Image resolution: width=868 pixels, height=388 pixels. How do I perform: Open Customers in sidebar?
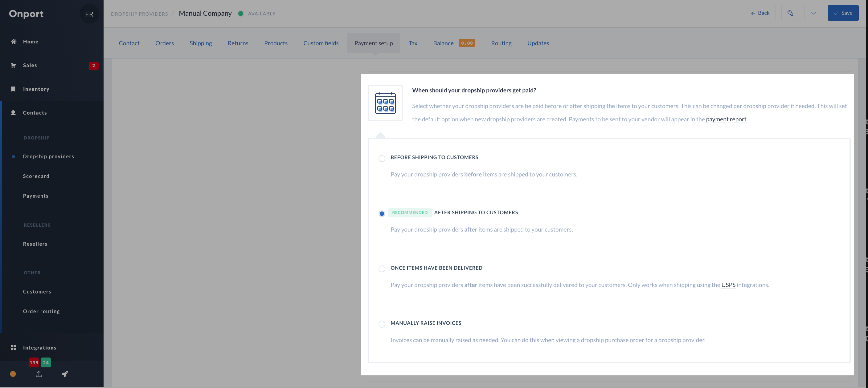click(37, 292)
